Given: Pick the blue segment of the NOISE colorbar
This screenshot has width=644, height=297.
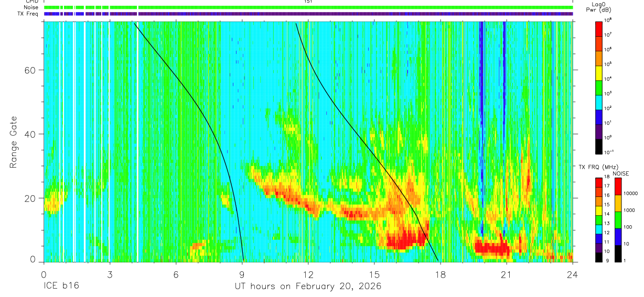Looking at the screenshot, I should (x=617, y=236).
